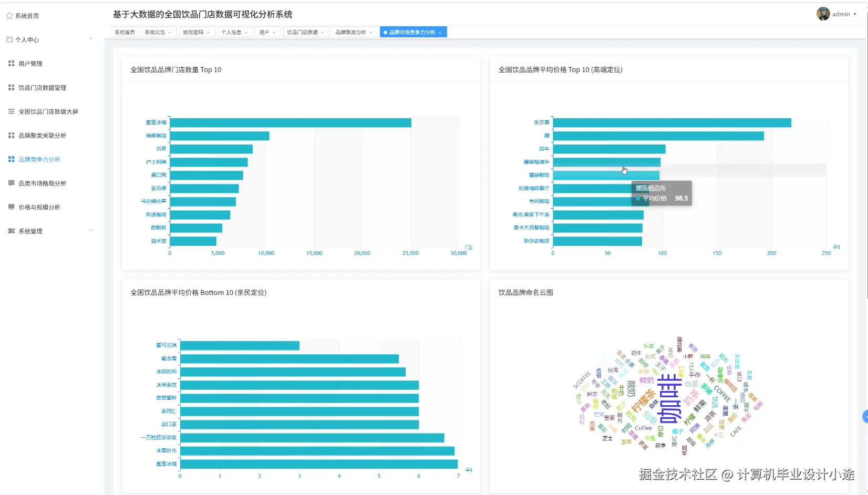Close the 修改密码 tab
The width and height of the screenshot is (868, 495).
click(208, 33)
